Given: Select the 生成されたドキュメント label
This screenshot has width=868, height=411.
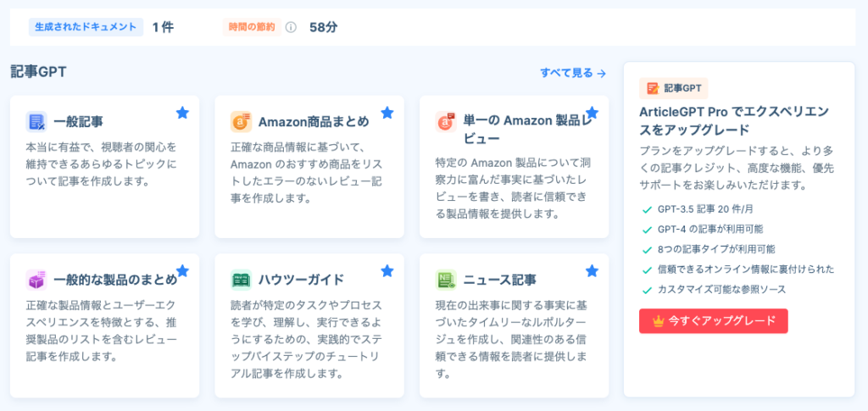Looking at the screenshot, I should 86,27.
